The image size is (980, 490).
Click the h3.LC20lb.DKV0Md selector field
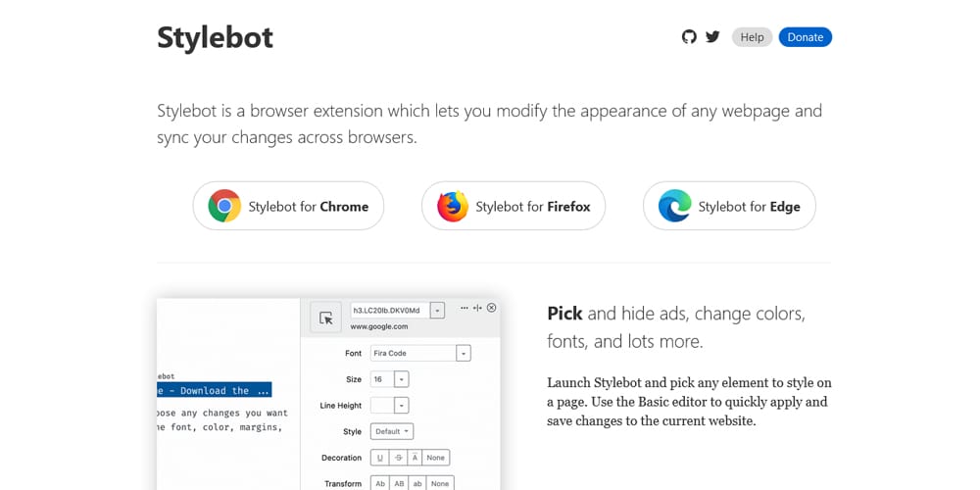pos(391,310)
